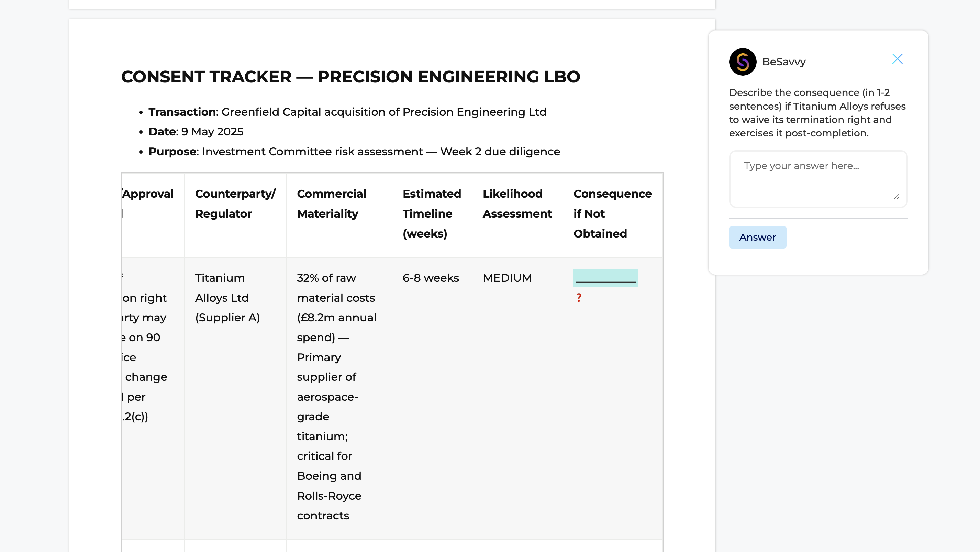This screenshot has width=980, height=552.
Task: Close the BeSavvy panel
Action: click(x=897, y=59)
